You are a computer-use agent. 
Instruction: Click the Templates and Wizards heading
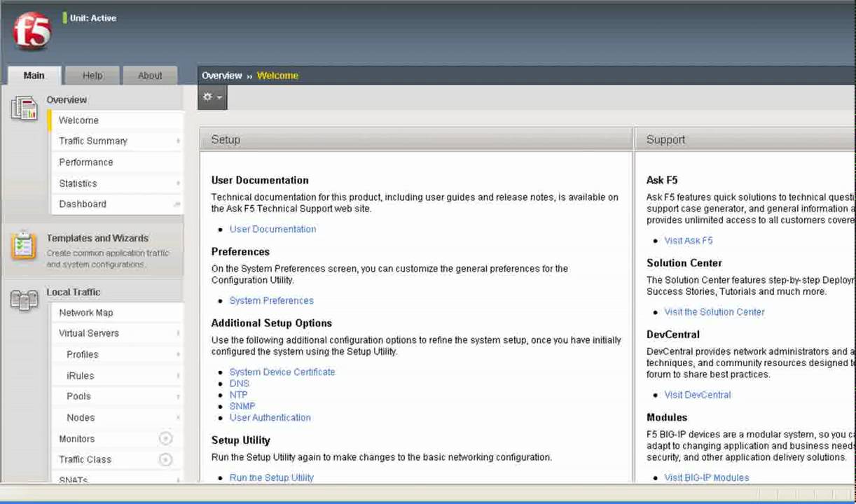coord(97,238)
